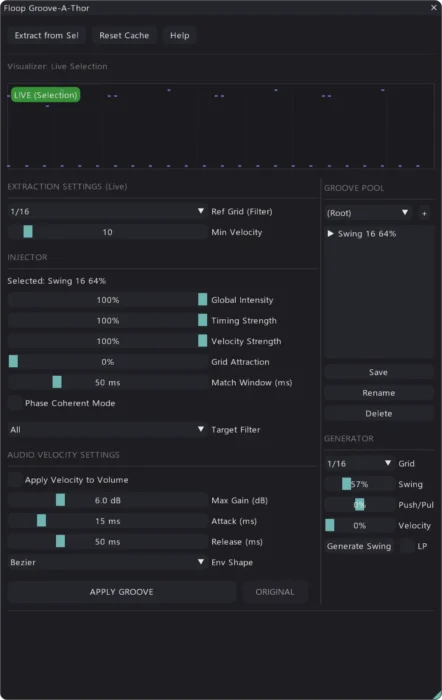
Task: Click the play triangle next to Swing 16 64%
Action: point(330,233)
